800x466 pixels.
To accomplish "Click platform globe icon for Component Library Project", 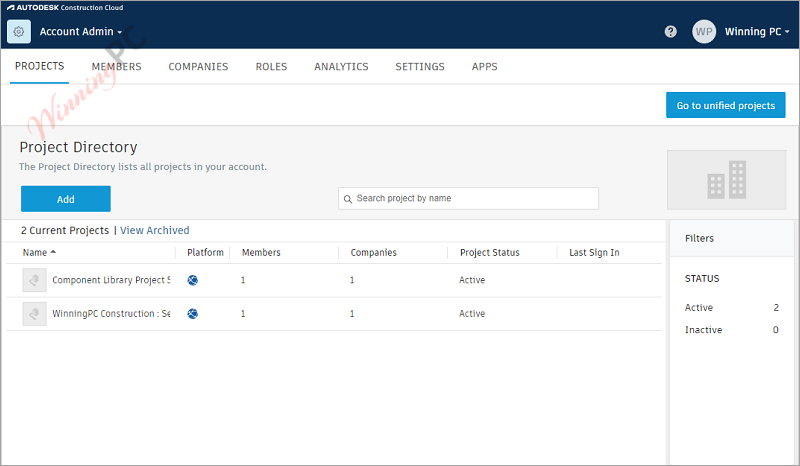I will coord(192,280).
